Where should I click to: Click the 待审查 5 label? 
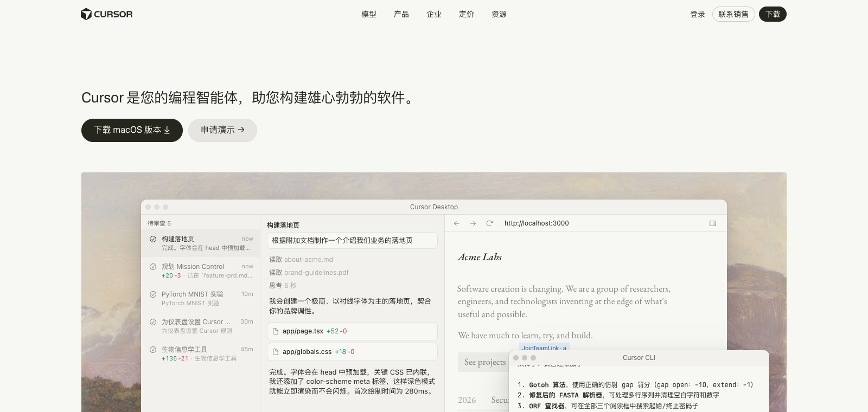[159, 223]
